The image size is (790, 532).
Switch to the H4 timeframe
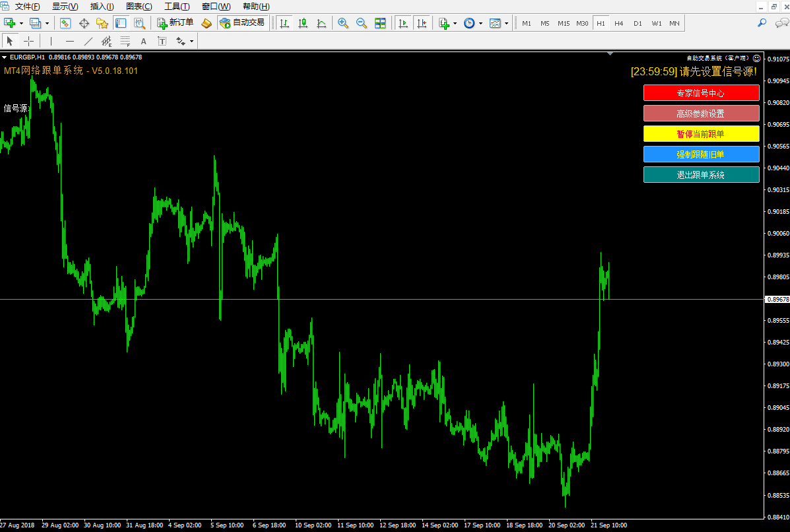618,23
